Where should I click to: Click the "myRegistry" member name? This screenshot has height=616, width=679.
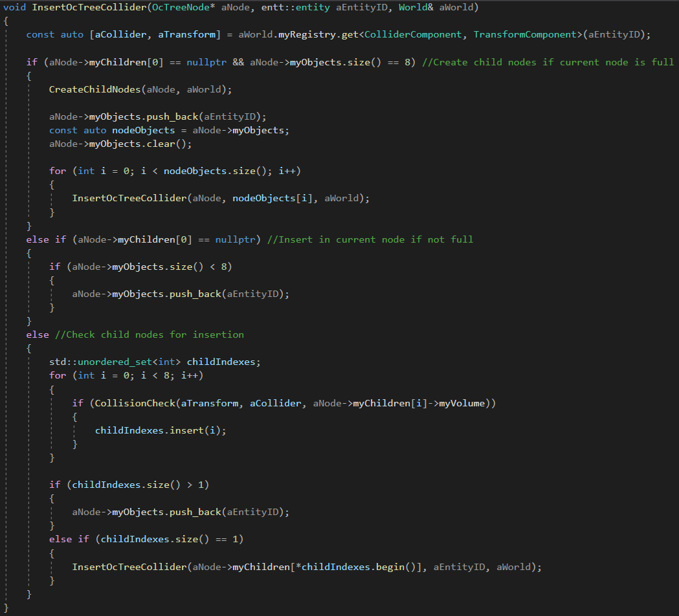pyautogui.click(x=307, y=35)
